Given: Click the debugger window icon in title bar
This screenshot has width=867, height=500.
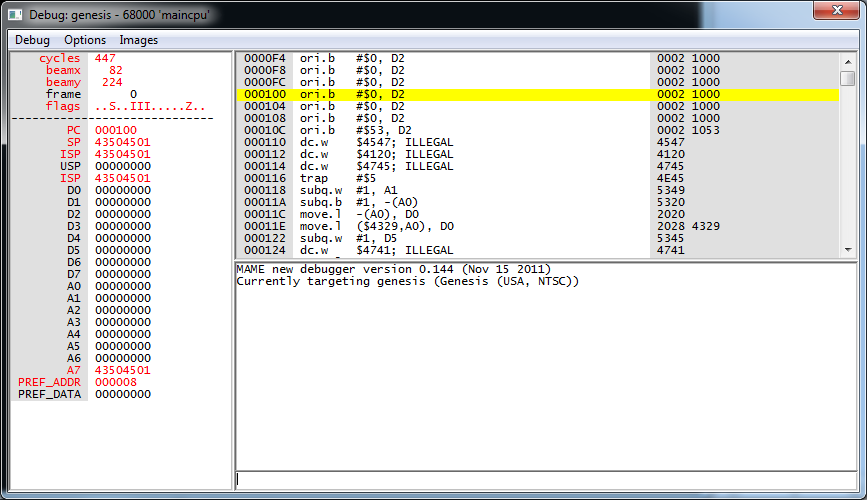Looking at the screenshot, I should 16,13.
